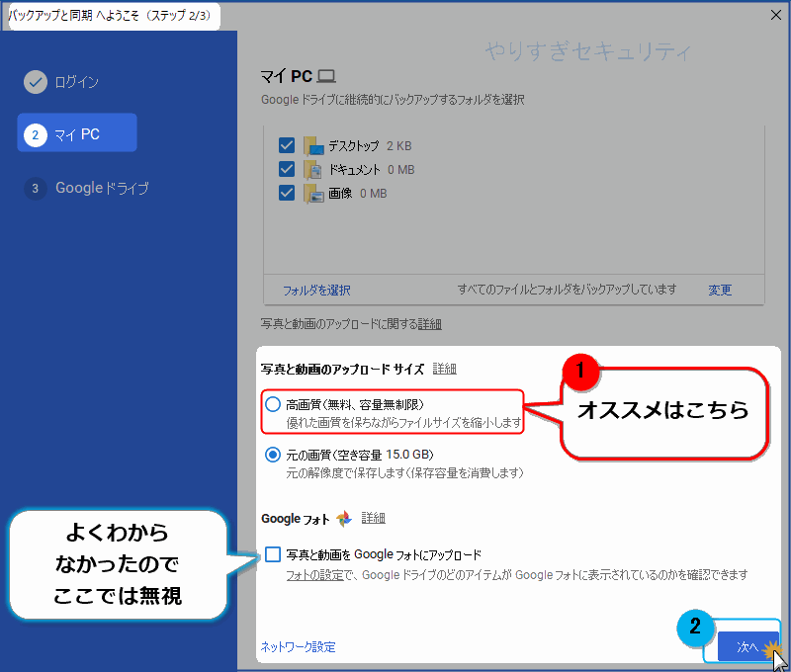Image resolution: width=791 pixels, height=672 pixels.
Task: Open 詳細 link next to Google フォト
Action: pos(374,518)
